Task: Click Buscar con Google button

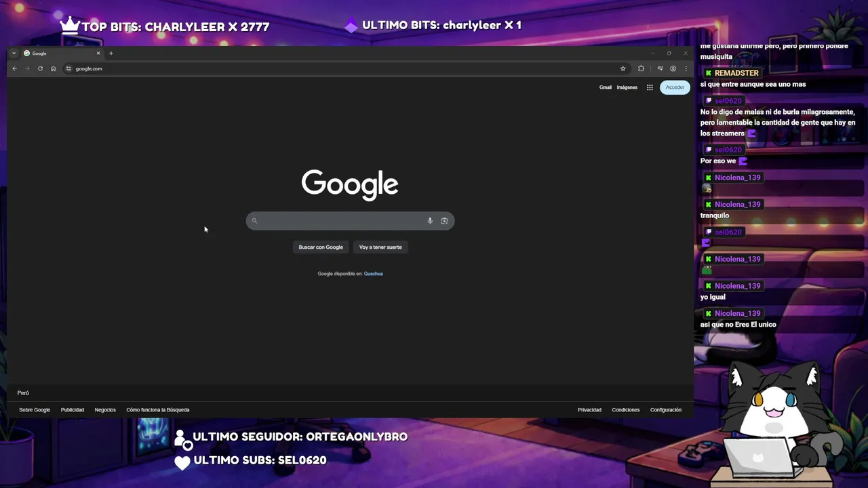Action: [321, 247]
